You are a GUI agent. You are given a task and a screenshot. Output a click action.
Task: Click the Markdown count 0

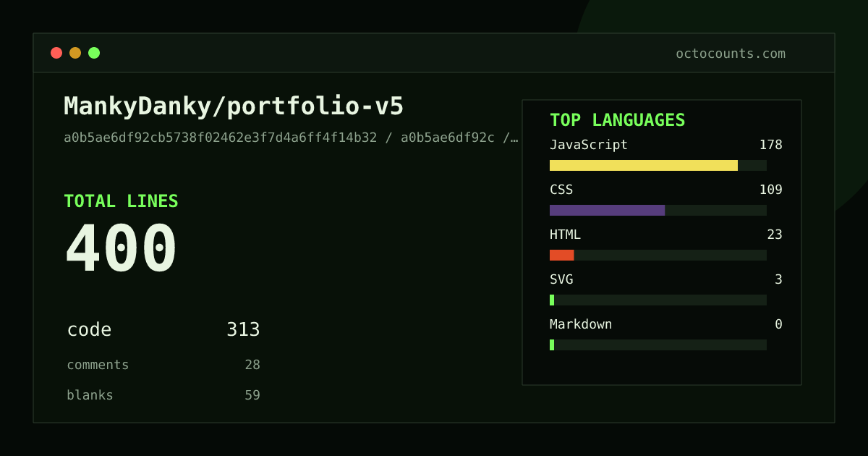778,324
